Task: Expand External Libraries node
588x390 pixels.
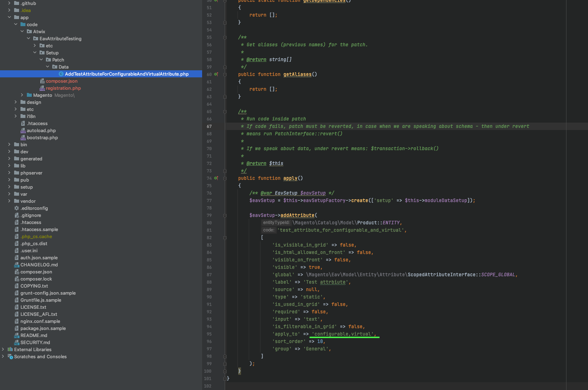Action: (x=3, y=349)
